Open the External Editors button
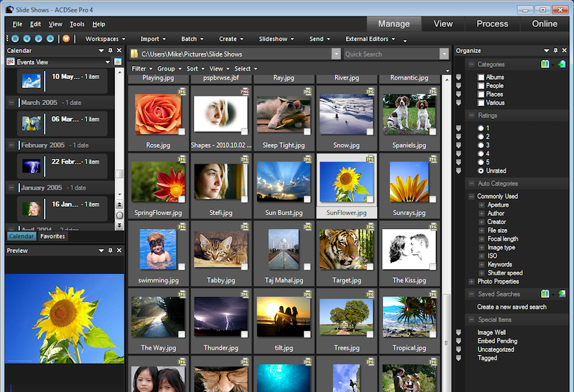574x392 pixels. (370, 39)
